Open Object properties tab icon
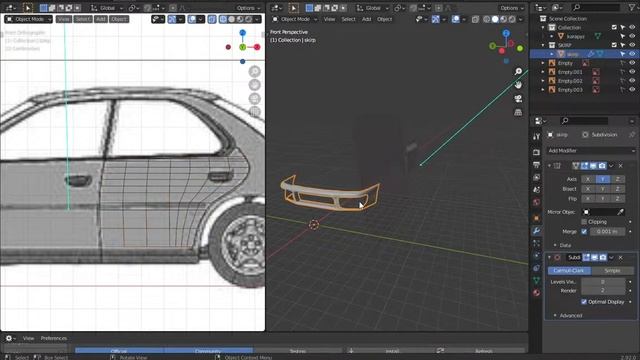The height and width of the screenshot is (360, 640). click(536, 218)
